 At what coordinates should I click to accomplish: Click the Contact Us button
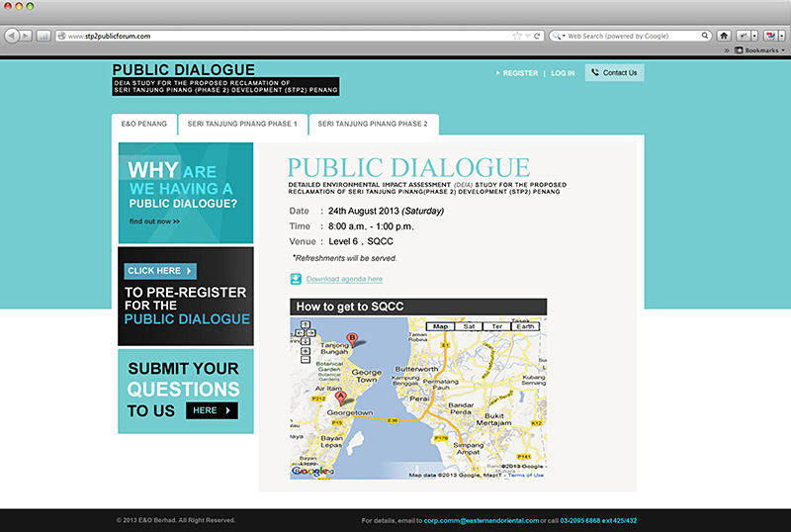pyautogui.click(x=614, y=73)
